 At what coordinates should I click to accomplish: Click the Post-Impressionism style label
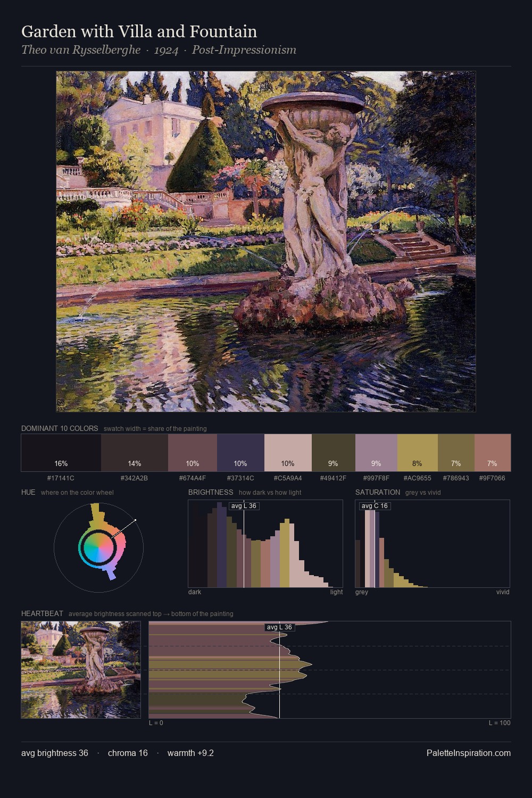244,50
